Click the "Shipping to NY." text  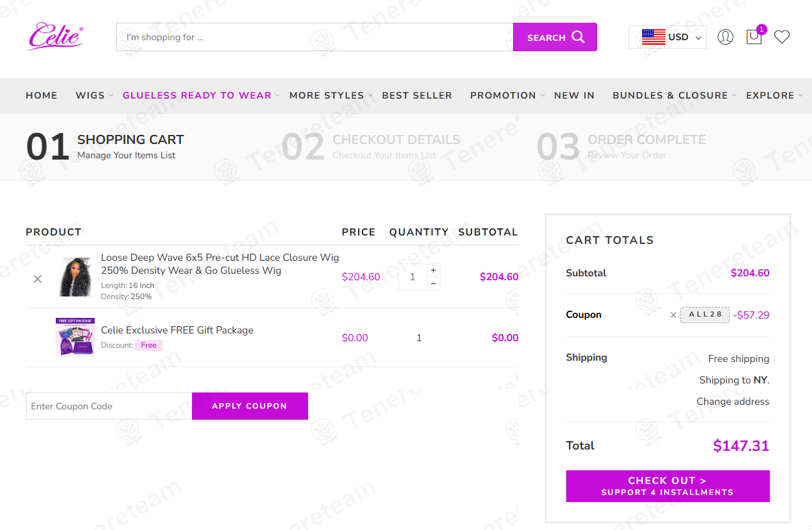pyautogui.click(x=734, y=380)
